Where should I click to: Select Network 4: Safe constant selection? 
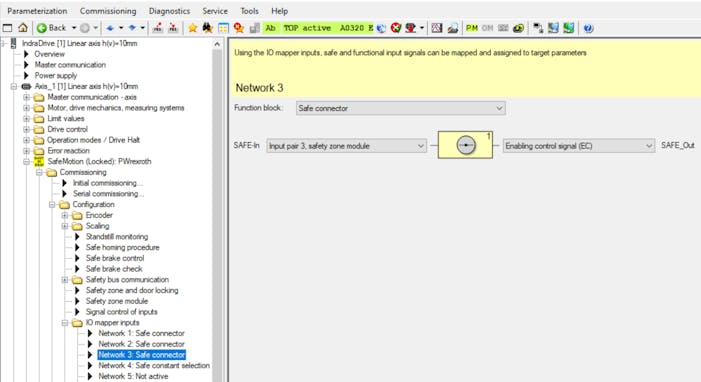154,365
